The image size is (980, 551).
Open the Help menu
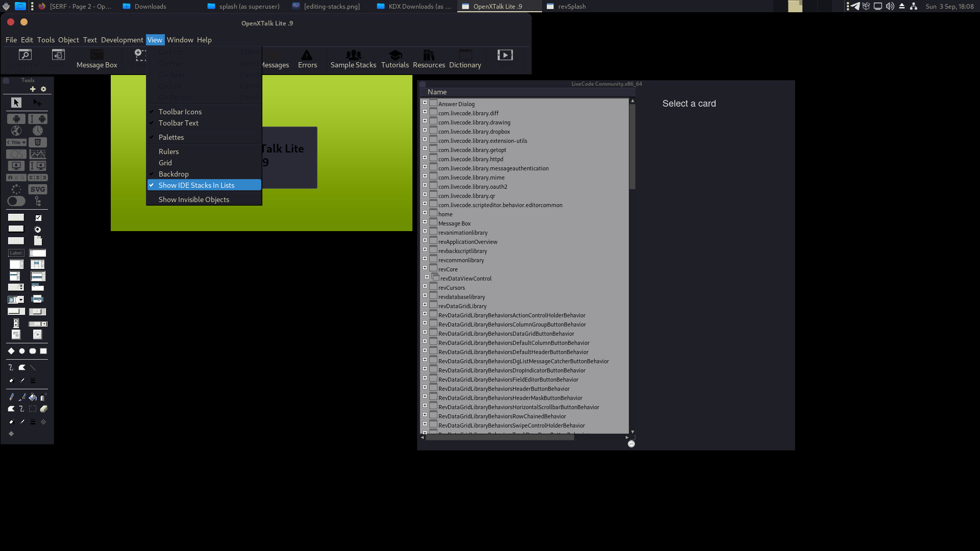(204, 40)
